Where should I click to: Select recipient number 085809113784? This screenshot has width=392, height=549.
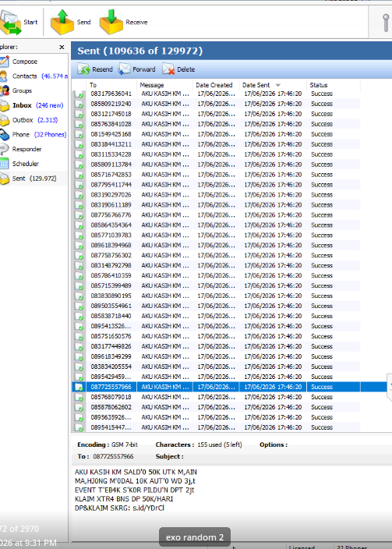point(111,165)
